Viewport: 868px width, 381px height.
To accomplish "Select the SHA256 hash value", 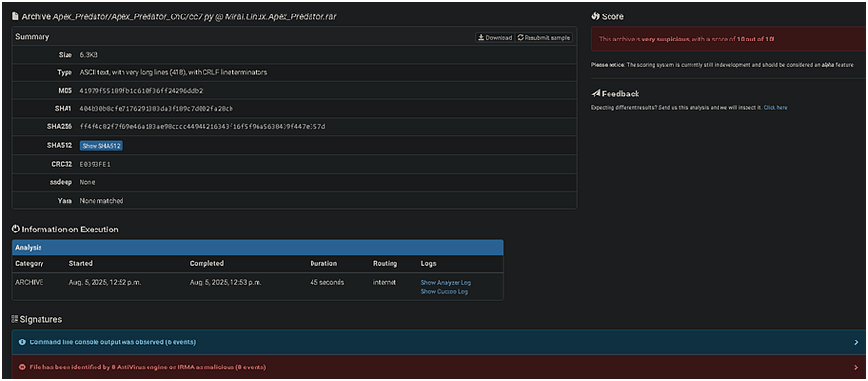I will click(203, 127).
